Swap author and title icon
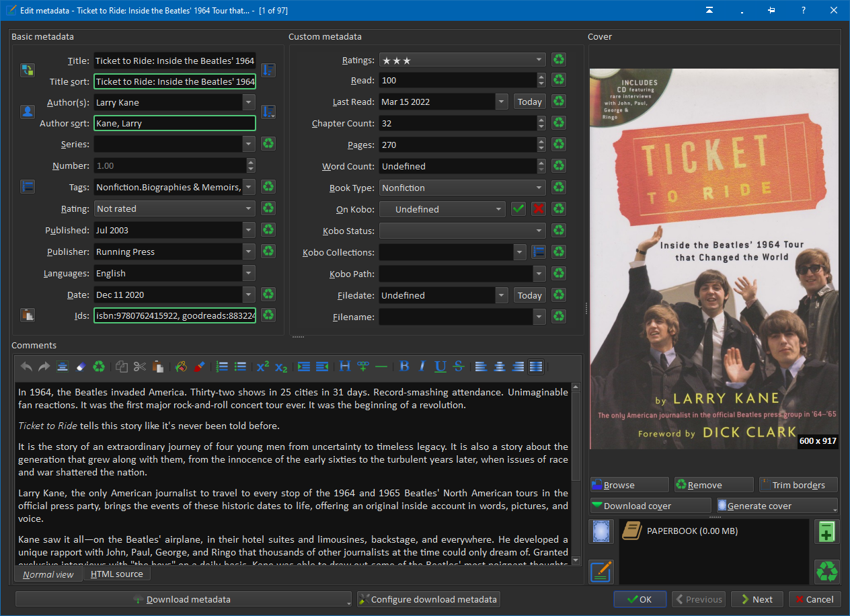 [28, 70]
